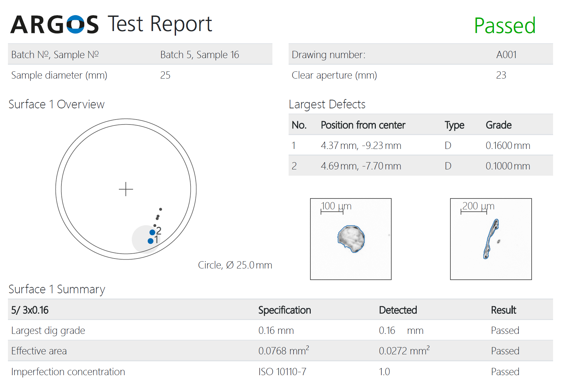The image size is (562, 392).
Task: Click the 200 µm scale bar
Action: [x=474, y=212]
